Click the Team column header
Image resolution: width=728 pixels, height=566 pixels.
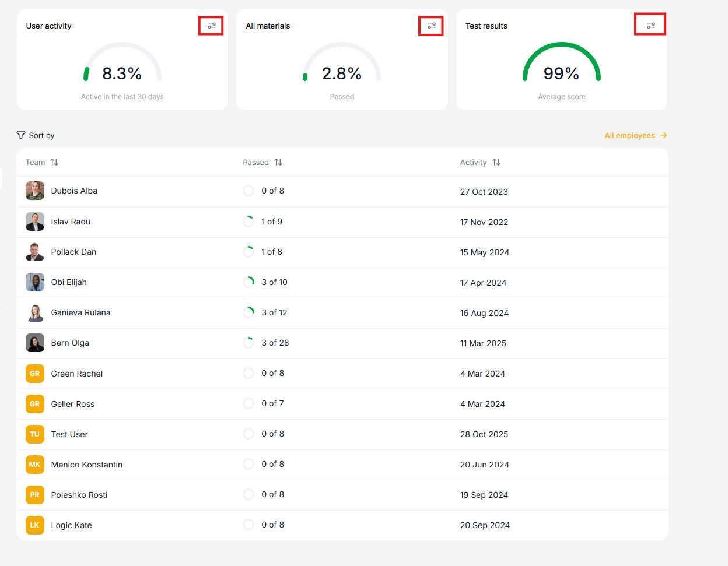click(35, 162)
